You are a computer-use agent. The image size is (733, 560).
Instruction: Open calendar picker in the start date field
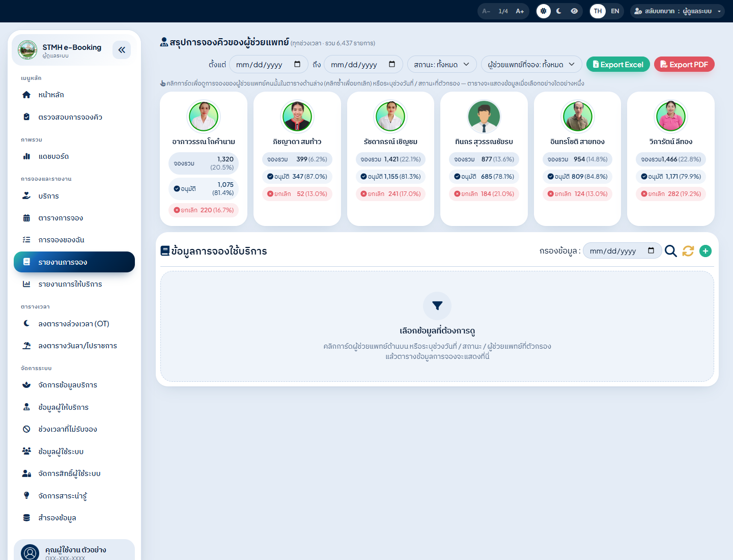point(297,64)
